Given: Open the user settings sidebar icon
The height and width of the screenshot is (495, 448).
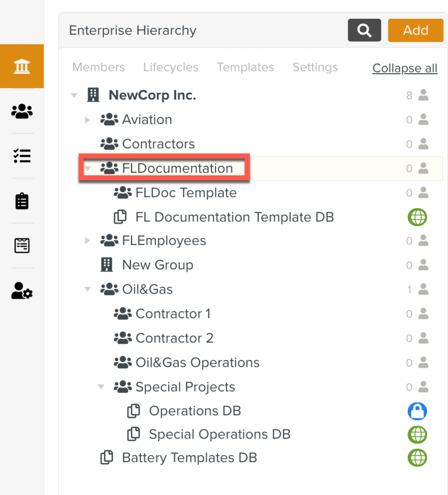Looking at the screenshot, I should point(22,290).
